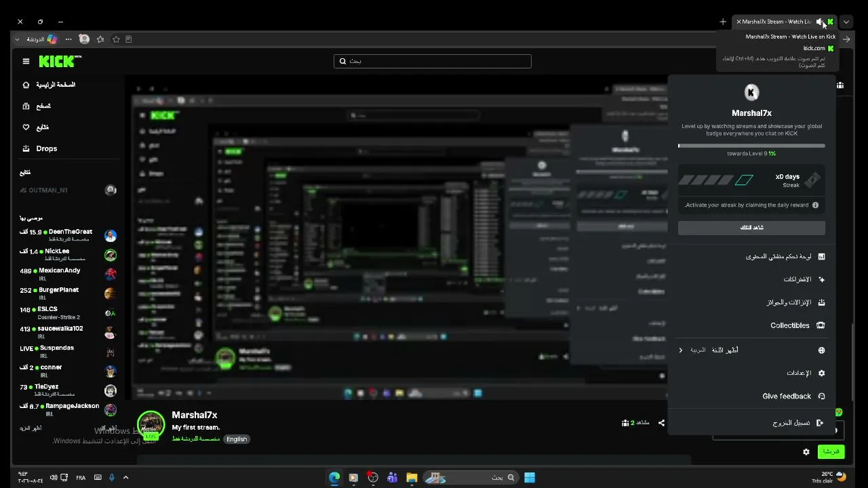Click the browse icon in Kick sidebar
This screenshot has width=868, height=488.
[x=26, y=106]
